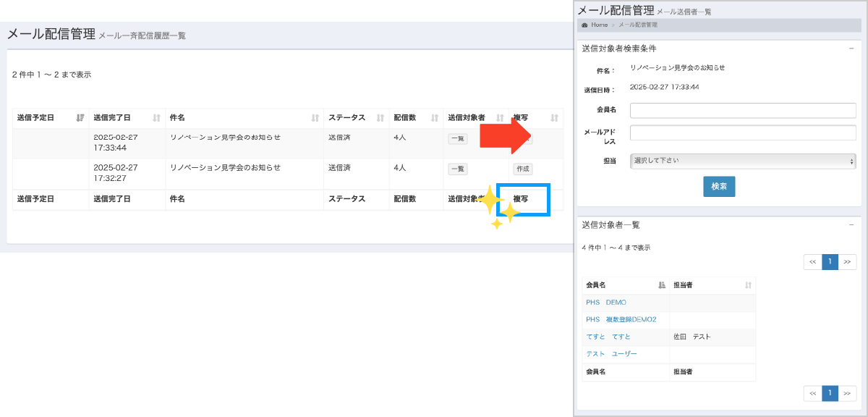
Task: Click into the 会員名 input field
Action: click(x=743, y=110)
